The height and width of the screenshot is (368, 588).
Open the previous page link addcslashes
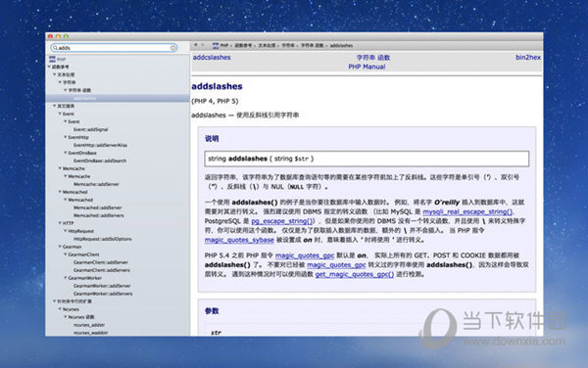[212, 58]
